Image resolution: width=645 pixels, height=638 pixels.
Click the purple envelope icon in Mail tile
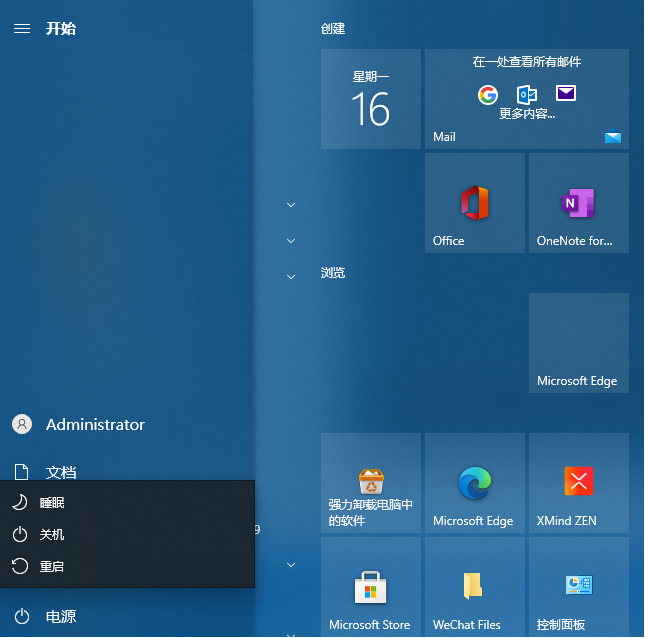(x=566, y=93)
